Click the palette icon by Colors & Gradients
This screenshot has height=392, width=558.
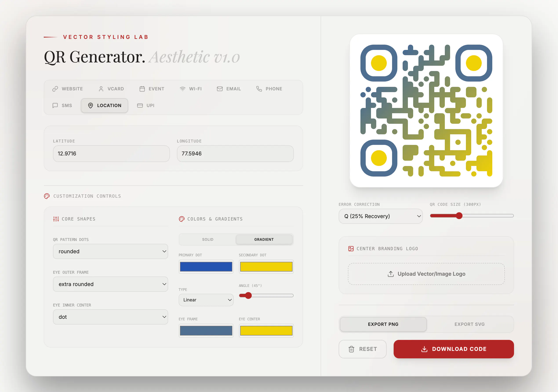click(x=182, y=219)
